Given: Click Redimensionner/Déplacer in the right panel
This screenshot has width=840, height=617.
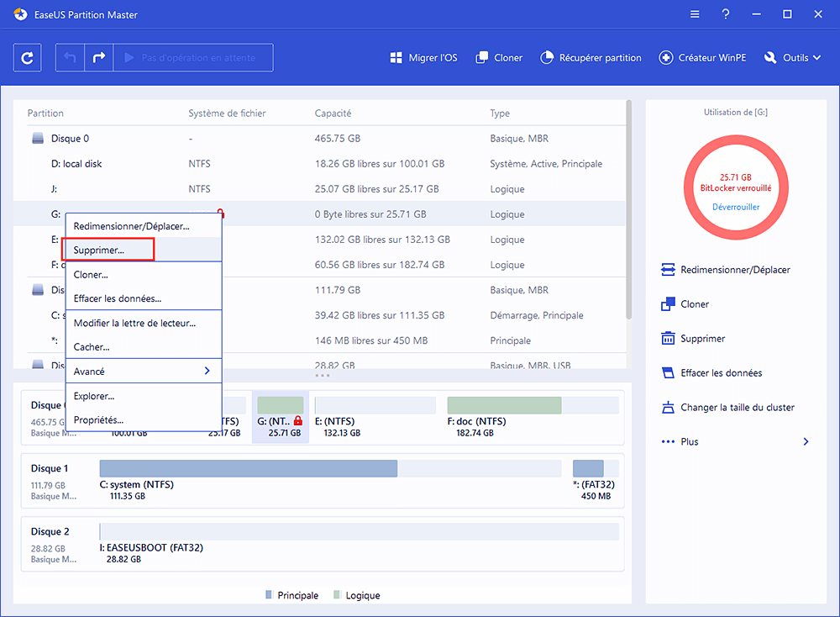Looking at the screenshot, I should 726,270.
